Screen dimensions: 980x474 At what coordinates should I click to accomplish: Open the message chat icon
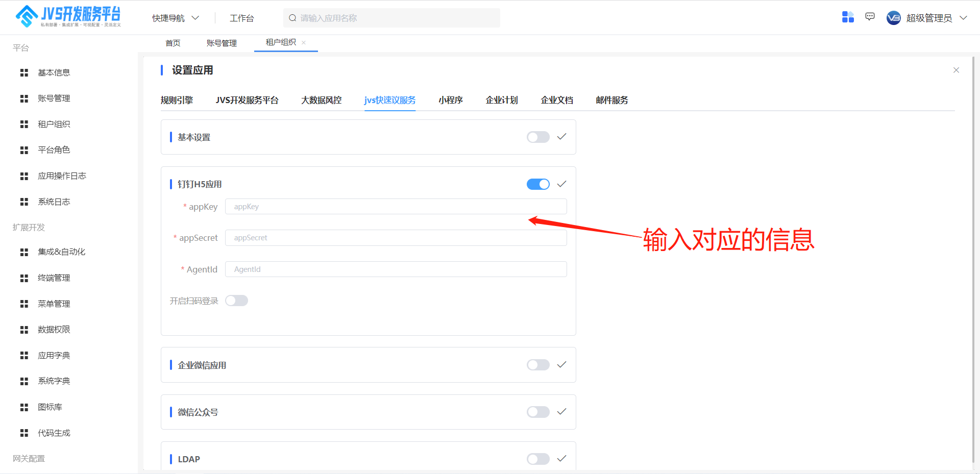pyautogui.click(x=870, y=17)
